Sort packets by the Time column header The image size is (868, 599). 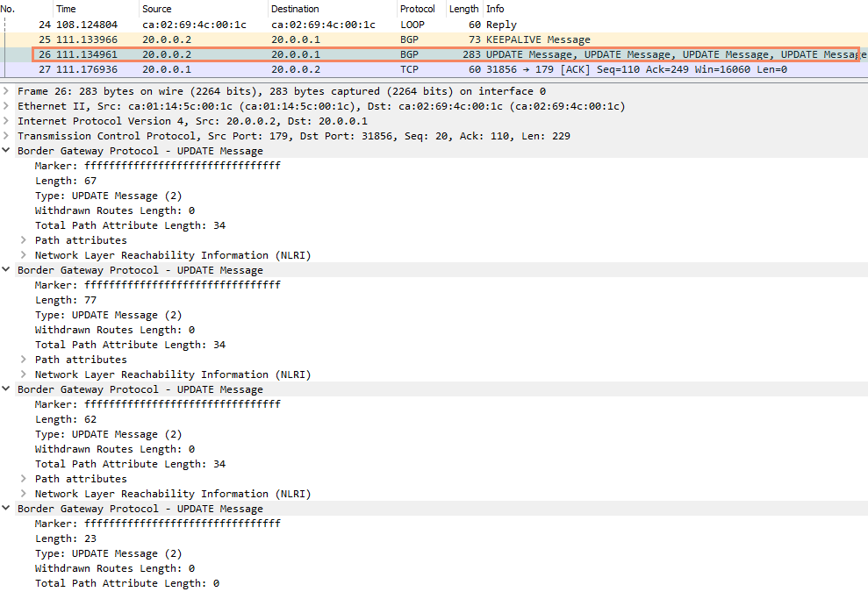[96, 9]
